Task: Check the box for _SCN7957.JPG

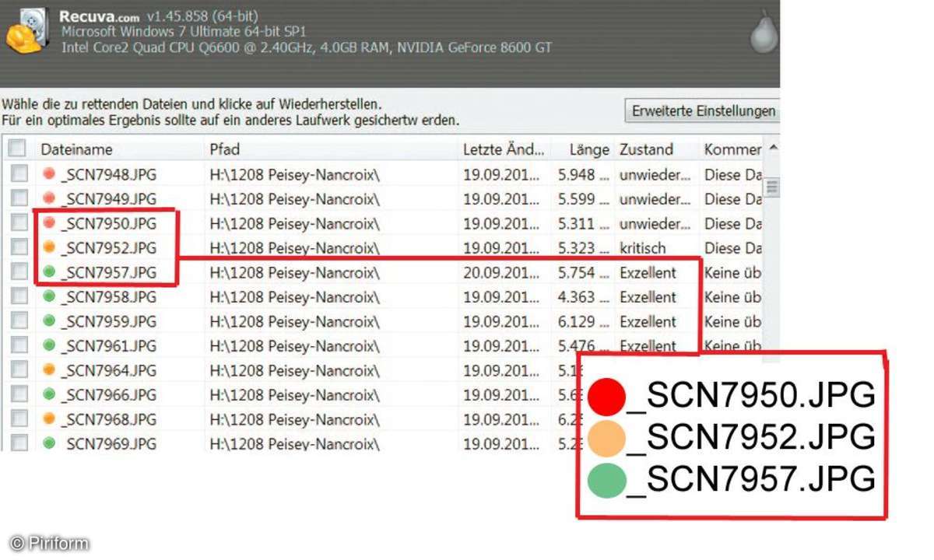Action: click(x=19, y=272)
